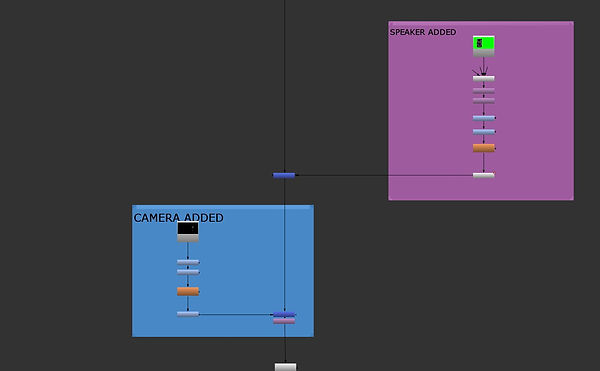Click the CAMERA ADDED backdrop title
Image resolution: width=600 pixels, height=371 pixels.
click(178, 218)
